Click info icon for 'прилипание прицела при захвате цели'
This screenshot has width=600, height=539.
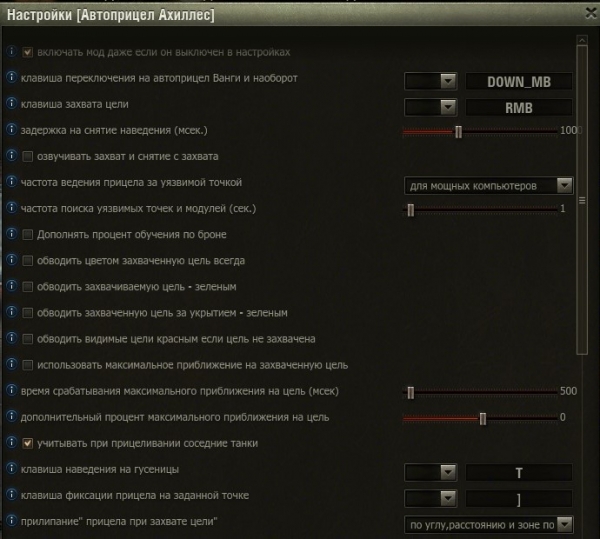point(11,520)
